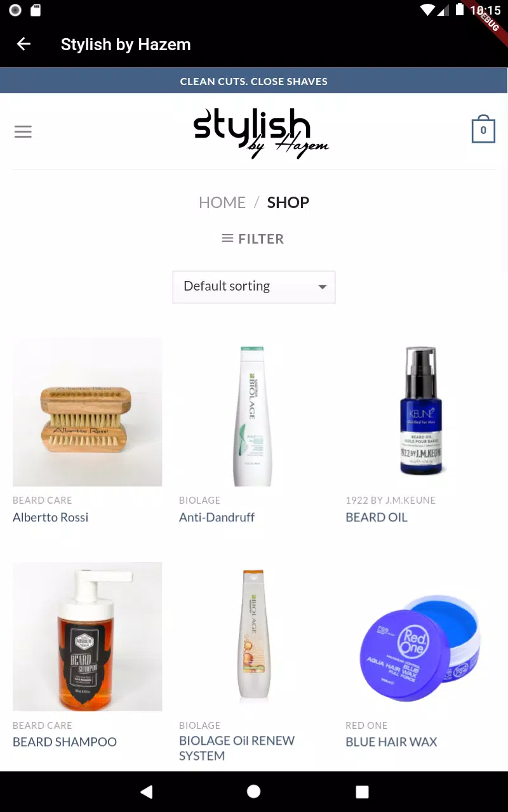Tap the Android home circle button
The height and width of the screenshot is (812, 508).
[253, 791]
